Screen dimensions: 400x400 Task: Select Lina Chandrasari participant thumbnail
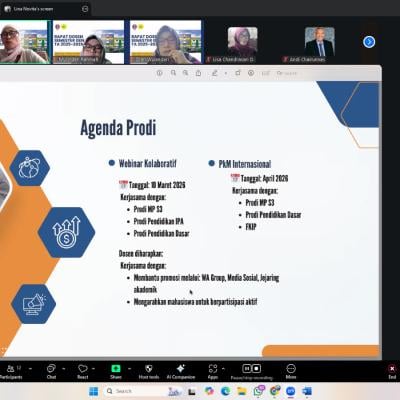pyautogui.click(x=242, y=42)
